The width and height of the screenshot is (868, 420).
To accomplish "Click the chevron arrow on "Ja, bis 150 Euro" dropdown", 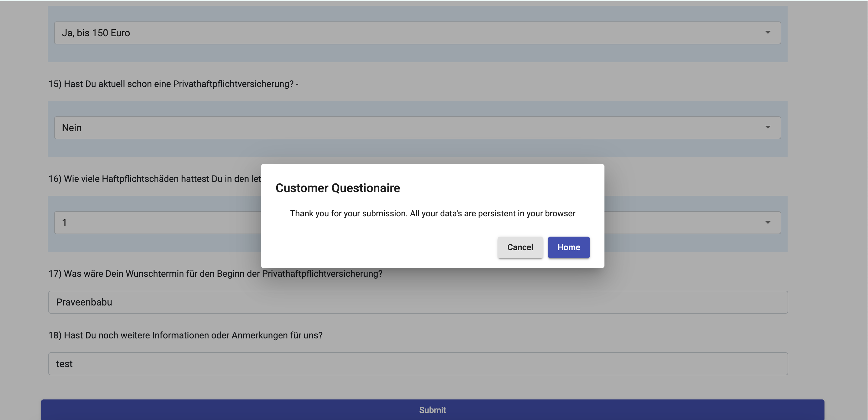I will [768, 32].
